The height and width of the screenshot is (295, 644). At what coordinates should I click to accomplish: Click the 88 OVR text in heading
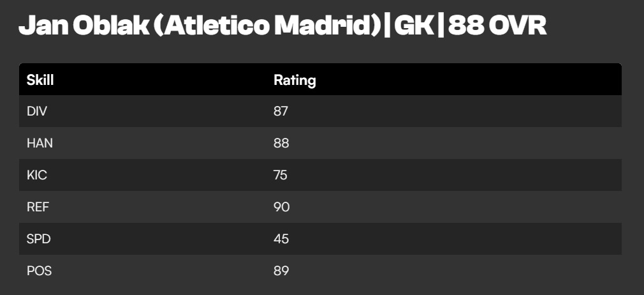[x=497, y=26]
